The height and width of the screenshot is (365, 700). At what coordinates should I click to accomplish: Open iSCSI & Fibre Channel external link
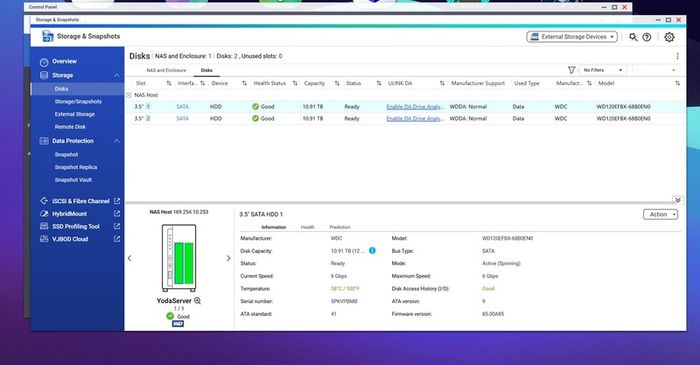coord(117,201)
